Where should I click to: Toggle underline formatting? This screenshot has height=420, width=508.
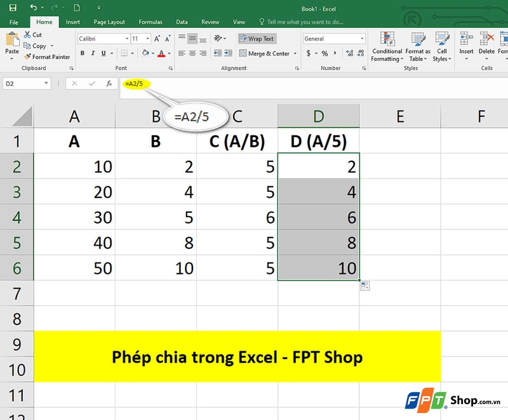(x=102, y=53)
